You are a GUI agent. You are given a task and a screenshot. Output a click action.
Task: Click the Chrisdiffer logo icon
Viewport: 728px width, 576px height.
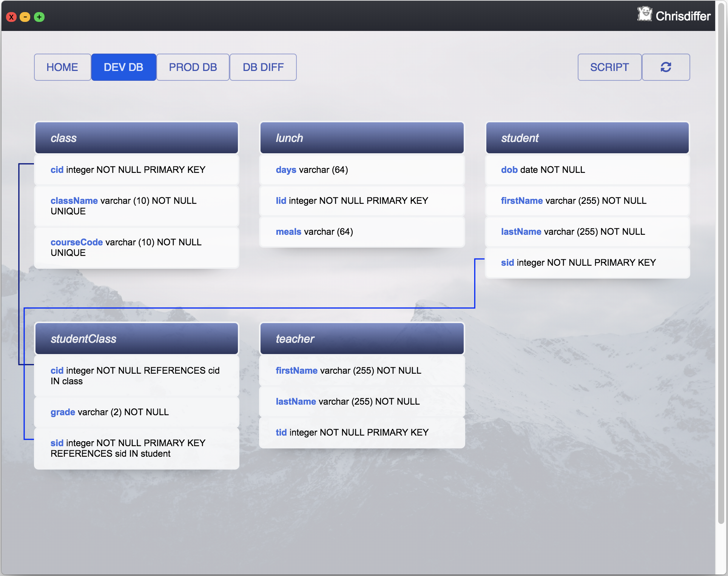pos(645,14)
